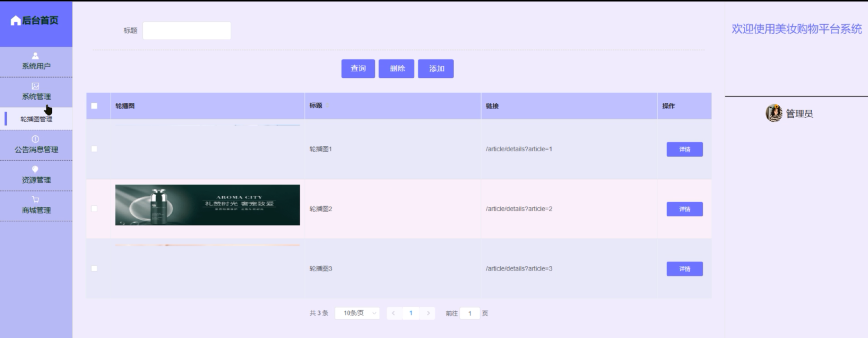Viewport: 868px width, 338px height.
Task: Toggle the select-all checkbox in table header
Action: point(94,106)
